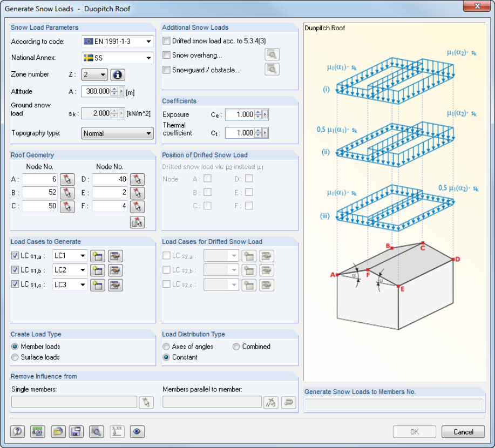Open help button at bottom left

(x=18, y=432)
